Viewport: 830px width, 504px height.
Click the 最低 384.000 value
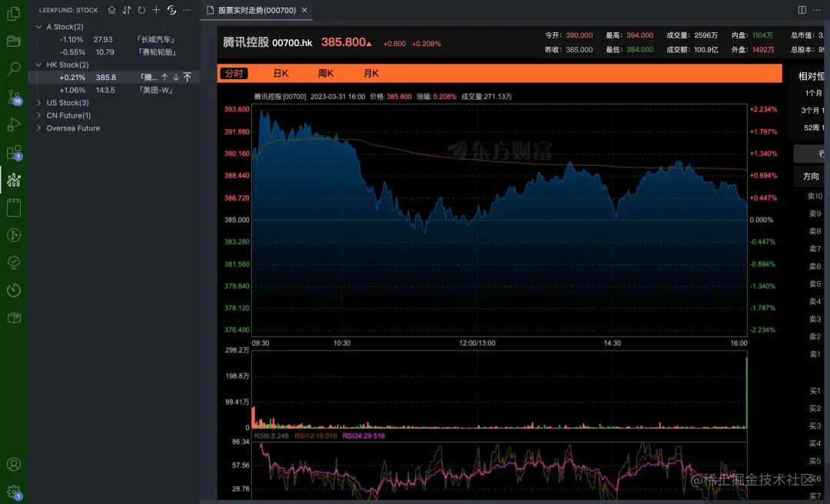coord(640,50)
